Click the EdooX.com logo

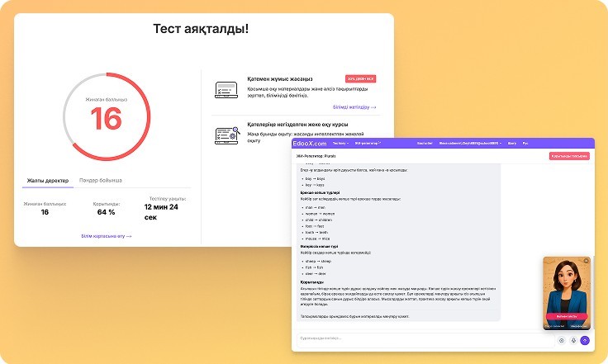click(310, 144)
